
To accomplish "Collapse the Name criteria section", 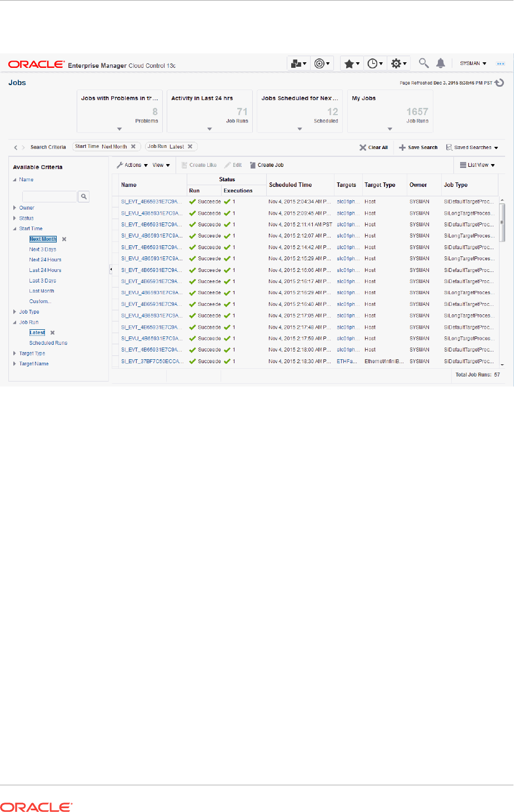I will click(15, 180).
